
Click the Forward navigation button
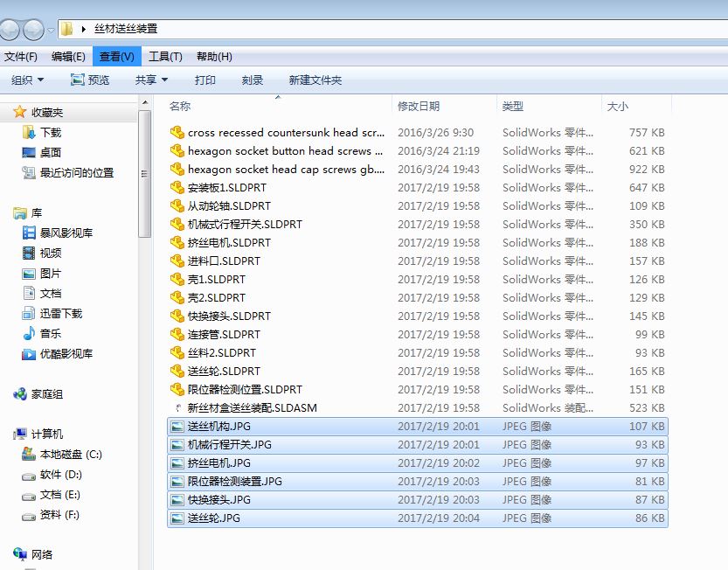point(33,30)
